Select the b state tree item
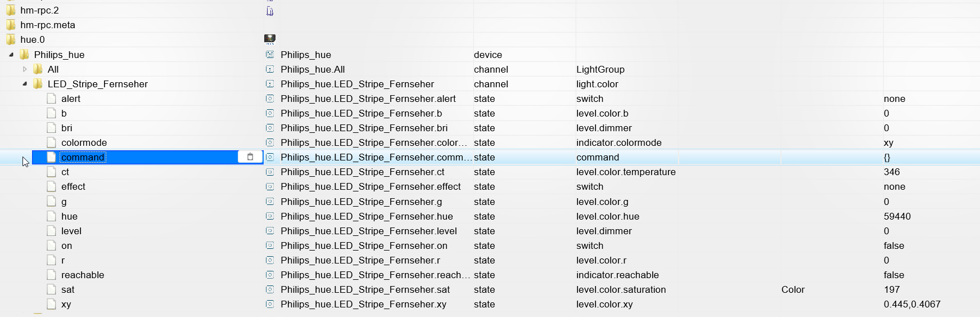980x317 pixels. click(64, 113)
